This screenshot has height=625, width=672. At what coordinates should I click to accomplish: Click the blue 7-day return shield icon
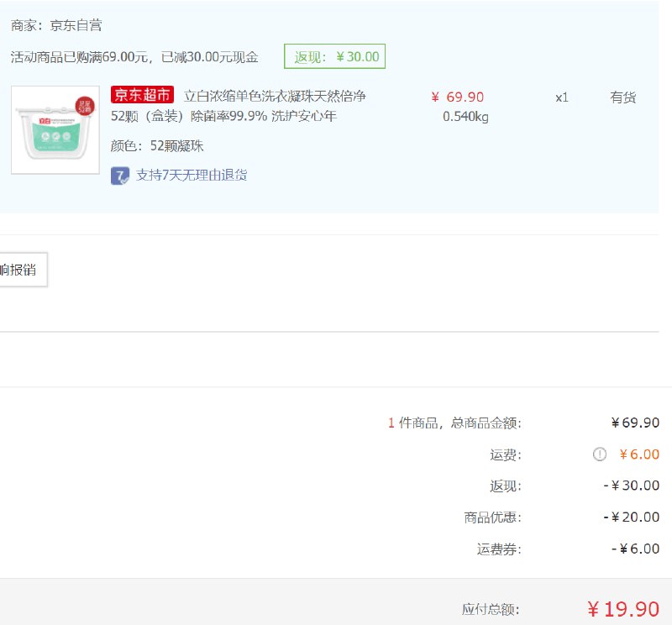point(119,176)
